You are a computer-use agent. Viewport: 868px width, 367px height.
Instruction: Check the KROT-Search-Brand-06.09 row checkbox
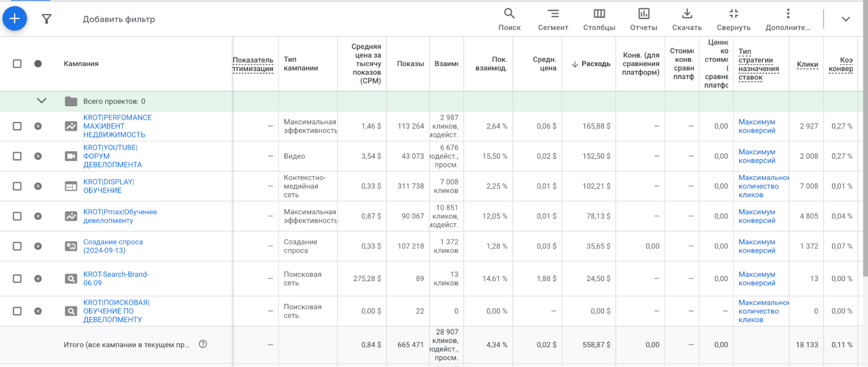pyautogui.click(x=17, y=279)
